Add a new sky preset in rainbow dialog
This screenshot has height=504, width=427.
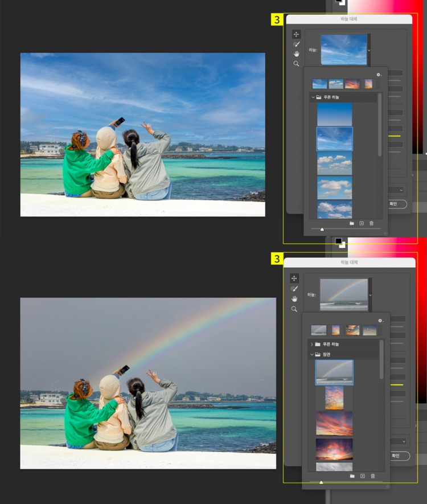[x=363, y=476]
